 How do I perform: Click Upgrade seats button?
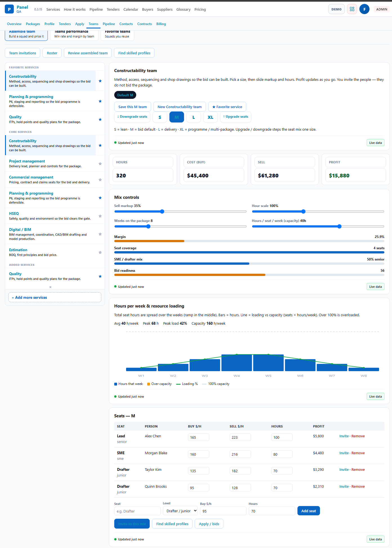tap(236, 117)
